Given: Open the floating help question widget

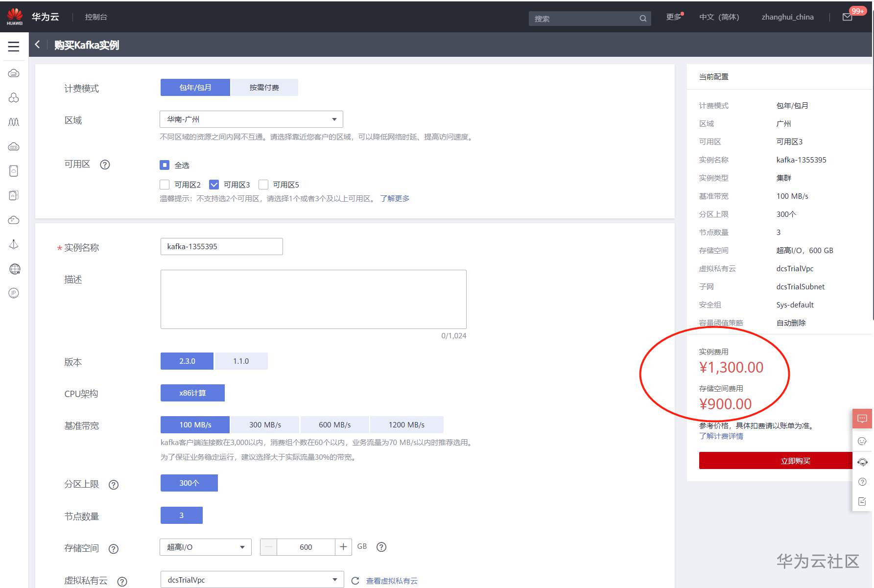Looking at the screenshot, I should [x=862, y=482].
